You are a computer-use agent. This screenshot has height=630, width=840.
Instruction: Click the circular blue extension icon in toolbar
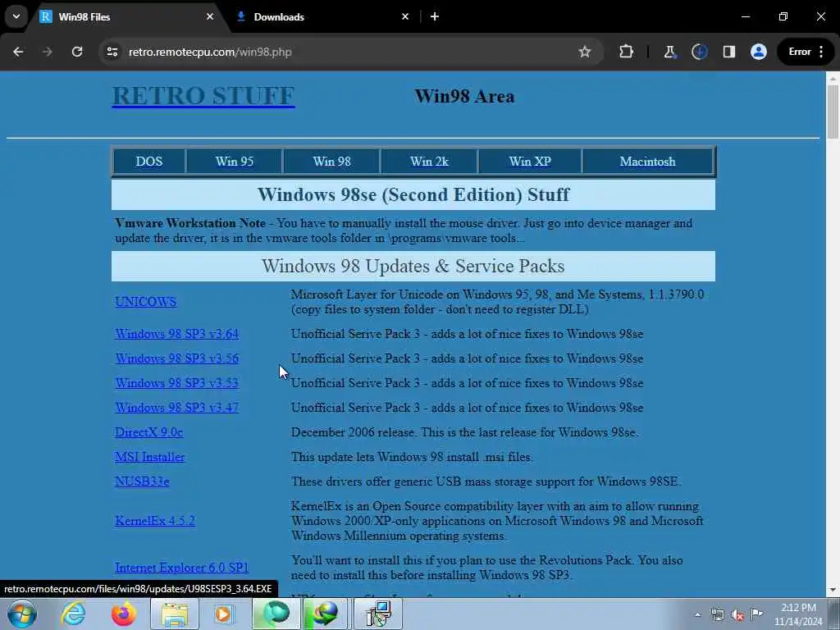pyautogui.click(x=699, y=52)
